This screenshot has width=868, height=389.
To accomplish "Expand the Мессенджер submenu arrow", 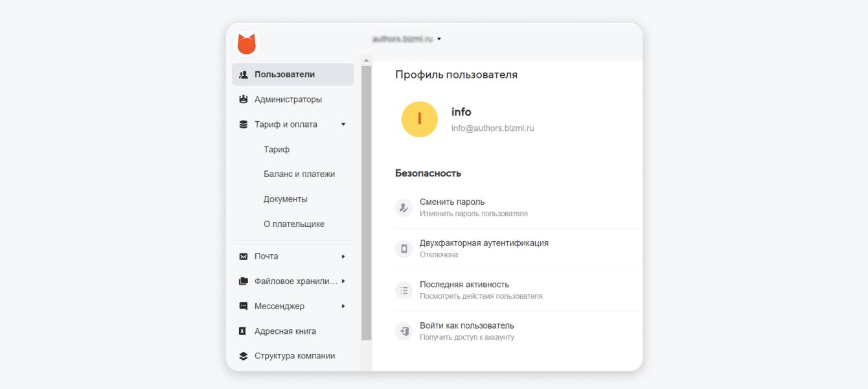I will tap(343, 306).
